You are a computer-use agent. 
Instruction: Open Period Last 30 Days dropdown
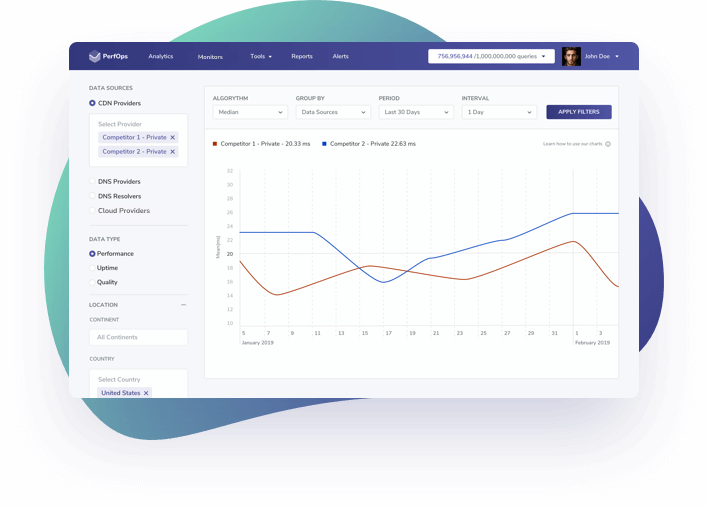[416, 112]
